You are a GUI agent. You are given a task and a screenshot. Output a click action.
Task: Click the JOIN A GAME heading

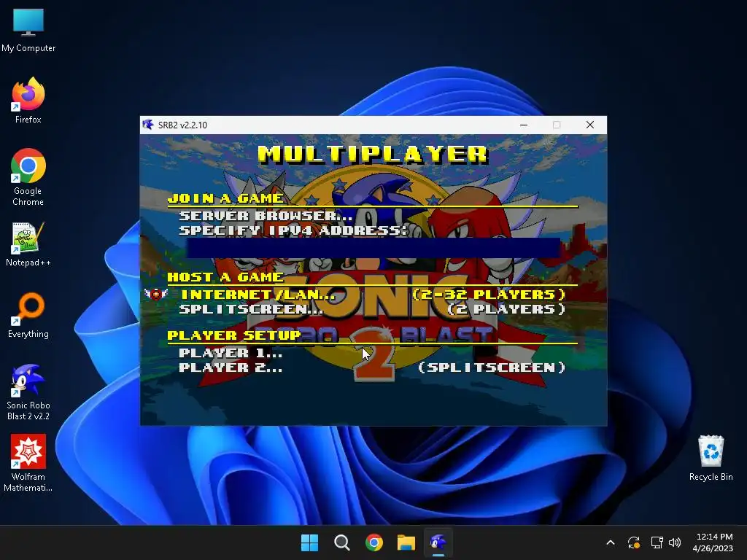[x=225, y=198]
